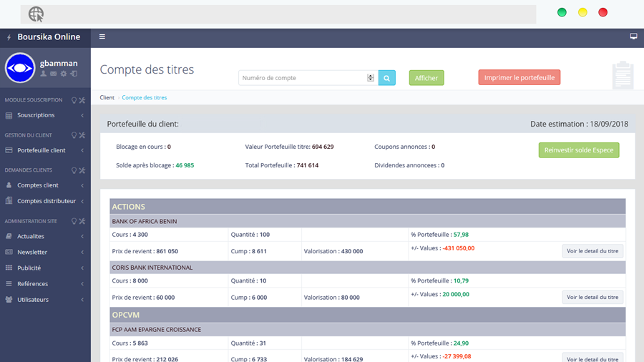Screen dimensions: 644x362
Task: Click the gbamman username
Action: (59, 63)
